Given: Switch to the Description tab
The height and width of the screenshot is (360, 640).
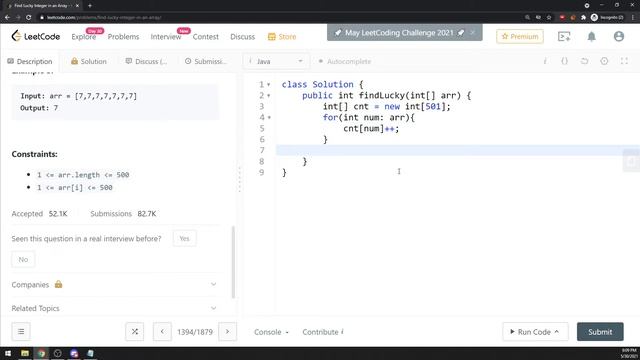Looking at the screenshot, I should click(30, 61).
